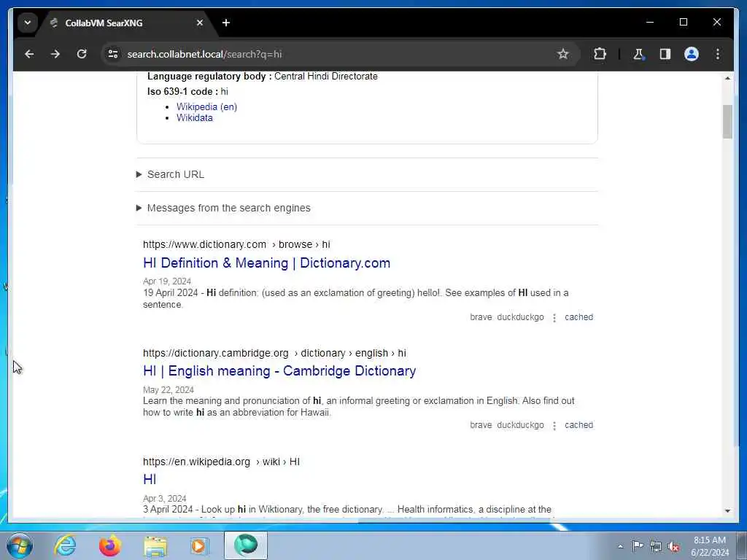
Task: Select the active browser taskbar button
Action: click(x=246, y=545)
